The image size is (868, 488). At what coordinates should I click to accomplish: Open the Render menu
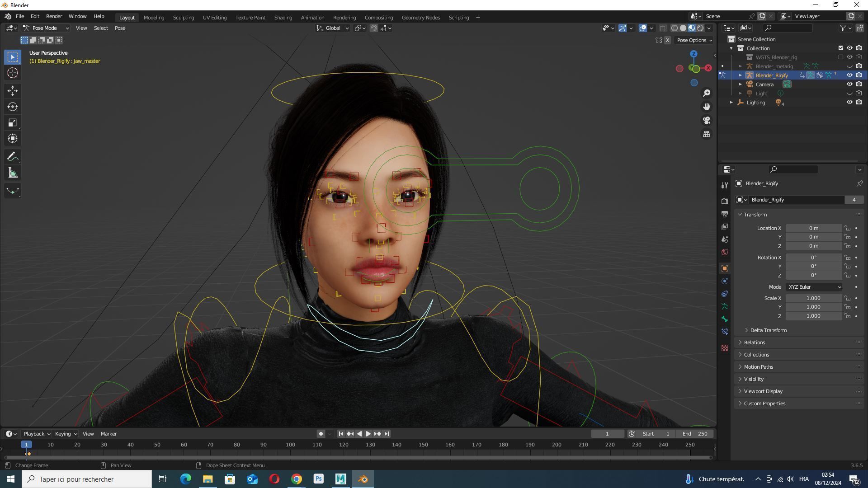click(54, 16)
